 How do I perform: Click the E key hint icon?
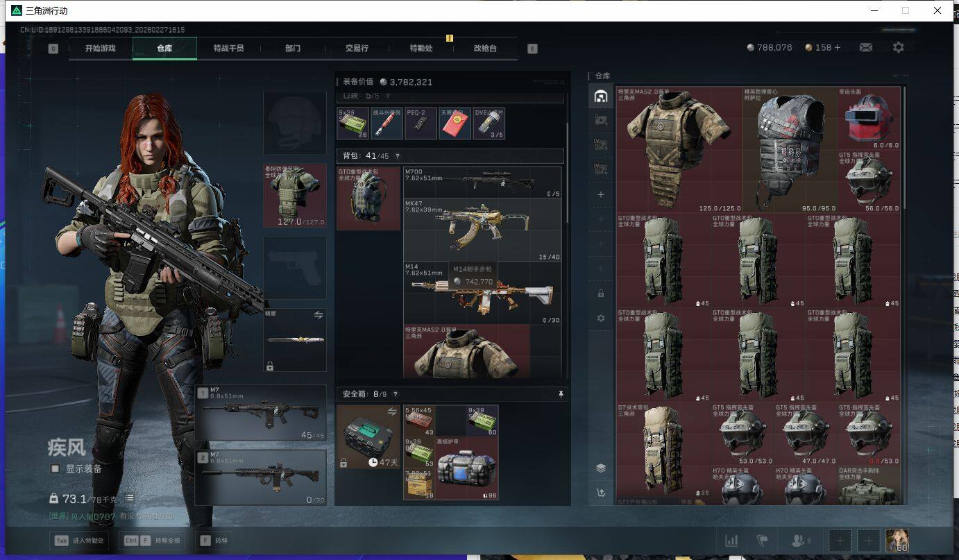532,49
